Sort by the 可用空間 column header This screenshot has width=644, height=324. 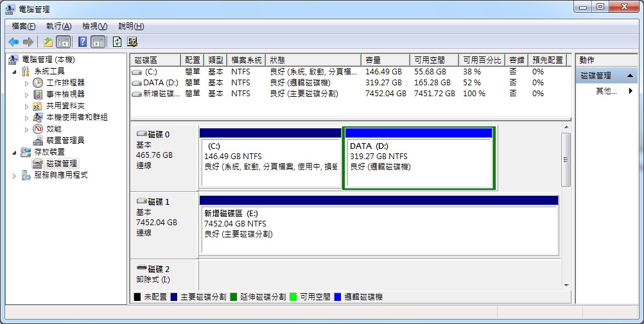[435, 60]
